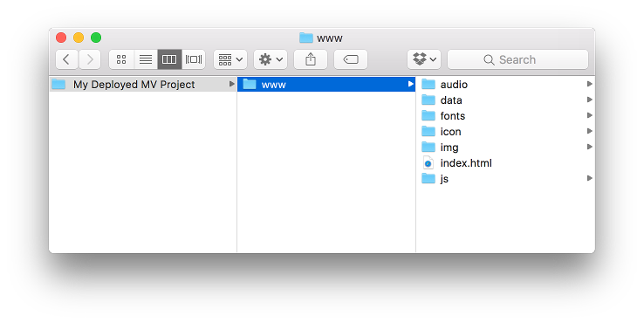Viewport: 644px width, 323px height.
Task: Open the Dropbox toolbar menu
Action: pos(424,59)
